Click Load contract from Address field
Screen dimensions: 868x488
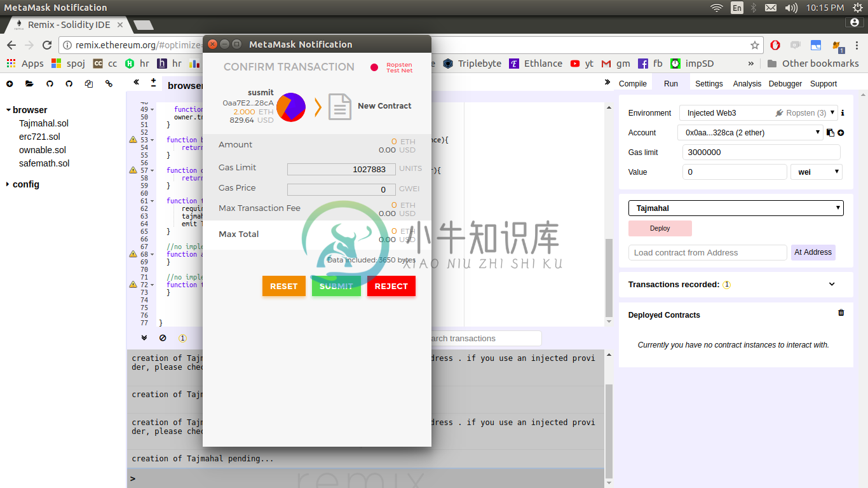coord(708,252)
